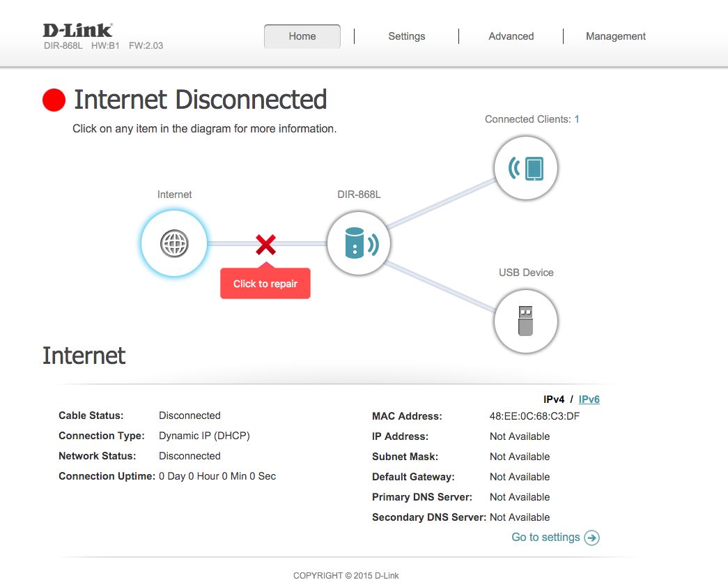Follow the Go to settings link

pyautogui.click(x=545, y=538)
